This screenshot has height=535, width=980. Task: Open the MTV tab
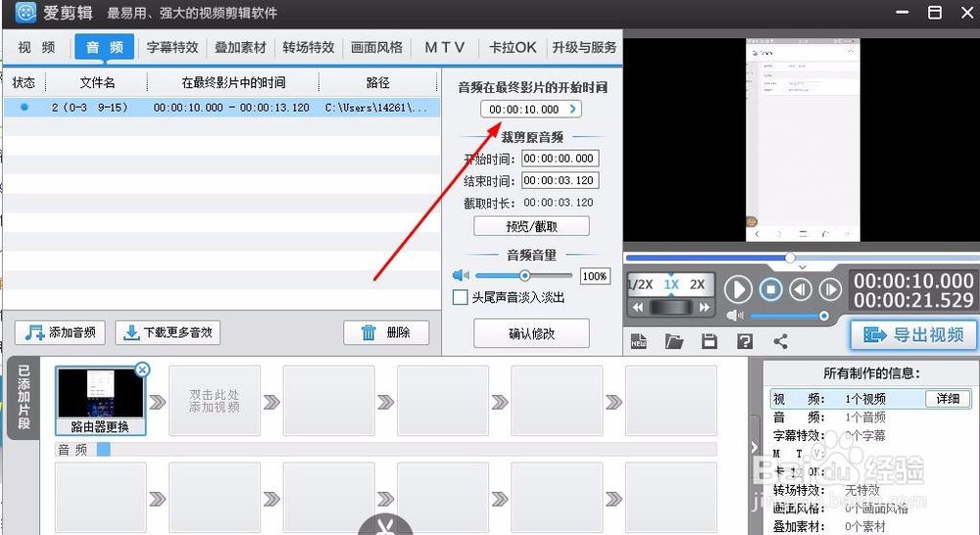pyautogui.click(x=444, y=47)
